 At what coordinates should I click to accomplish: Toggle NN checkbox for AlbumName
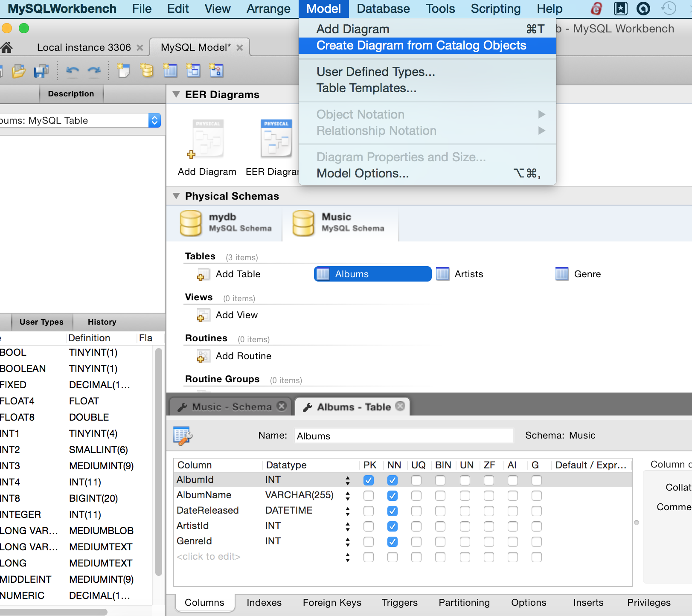coord(393,496)
